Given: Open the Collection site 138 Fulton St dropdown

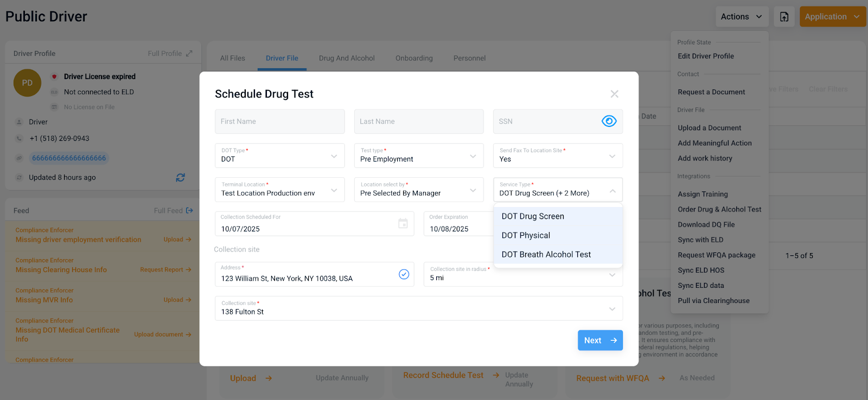Looking at the screenshot, I should (x=419, y=308).
